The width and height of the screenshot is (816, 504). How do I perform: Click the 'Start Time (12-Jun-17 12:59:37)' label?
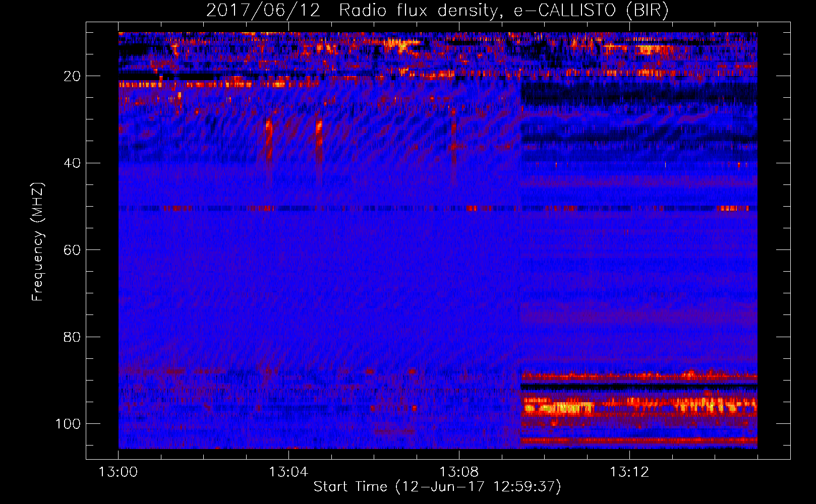[x=437, y=487]
